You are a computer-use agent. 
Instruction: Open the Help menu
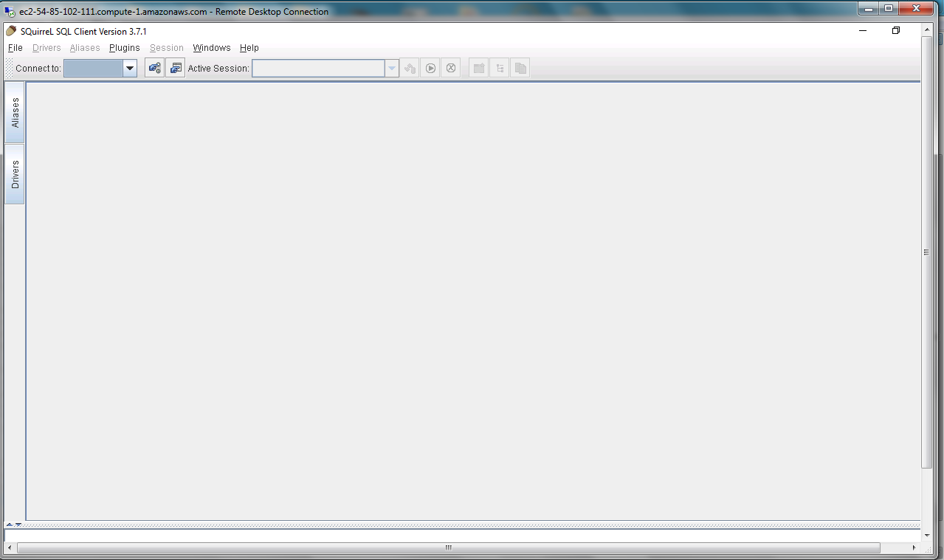point(249,48)
